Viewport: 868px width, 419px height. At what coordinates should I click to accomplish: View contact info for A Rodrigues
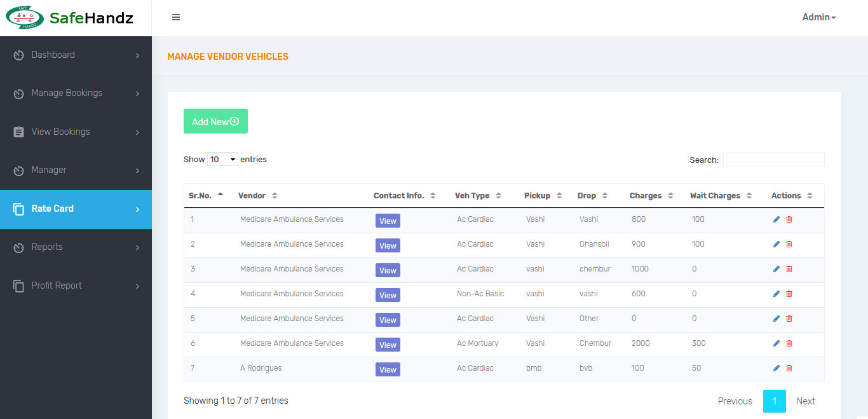[x=388, y=369]
